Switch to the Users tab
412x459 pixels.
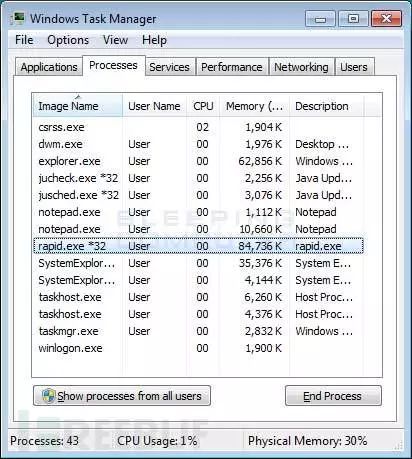tap(354, 67)
